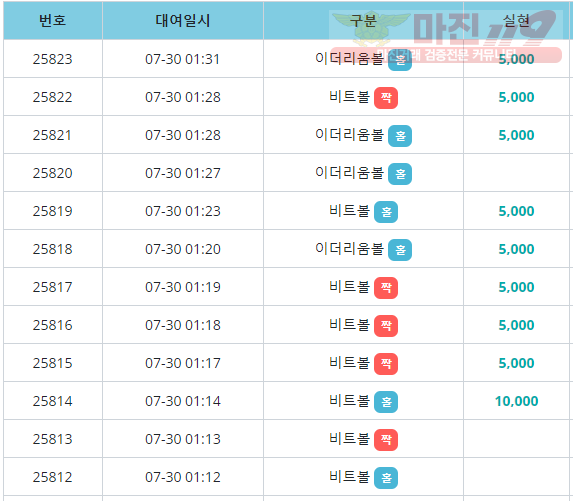Screen dimensions: 573x501
Task: Select the blue 홀 badge in row 25820
Action: coord(400,174)
